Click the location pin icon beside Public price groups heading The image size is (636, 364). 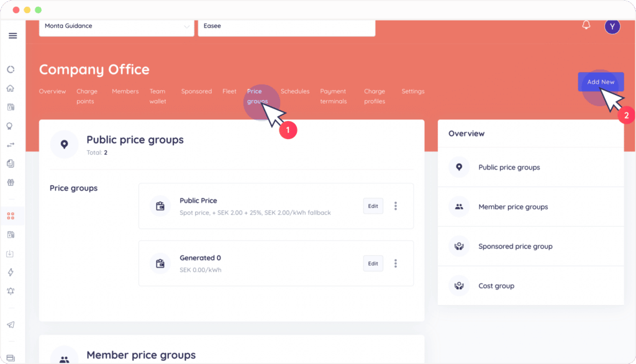tap(64, 145)
